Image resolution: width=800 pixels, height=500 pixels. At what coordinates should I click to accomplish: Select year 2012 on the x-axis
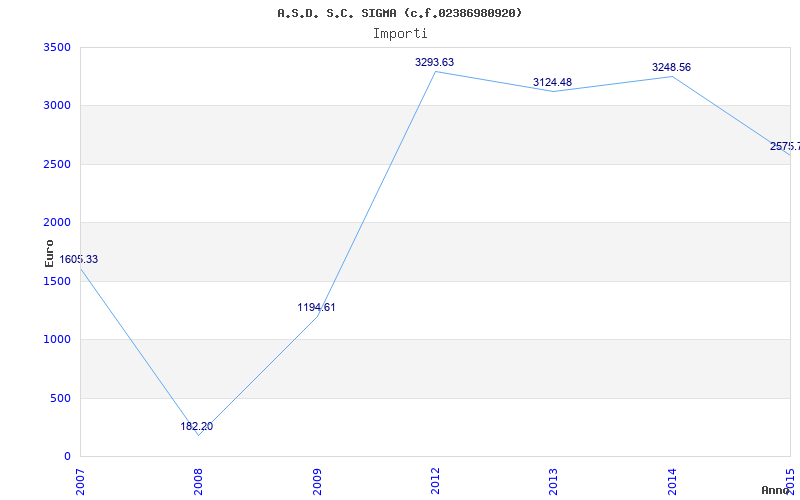436,479
